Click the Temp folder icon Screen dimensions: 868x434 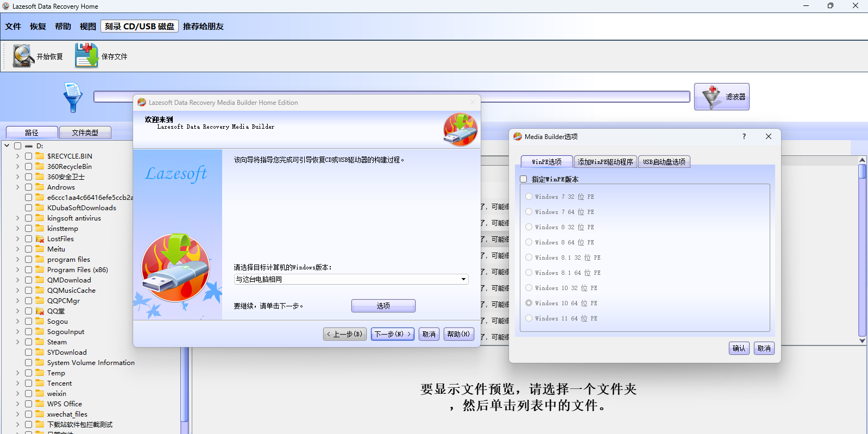[40, 373]
